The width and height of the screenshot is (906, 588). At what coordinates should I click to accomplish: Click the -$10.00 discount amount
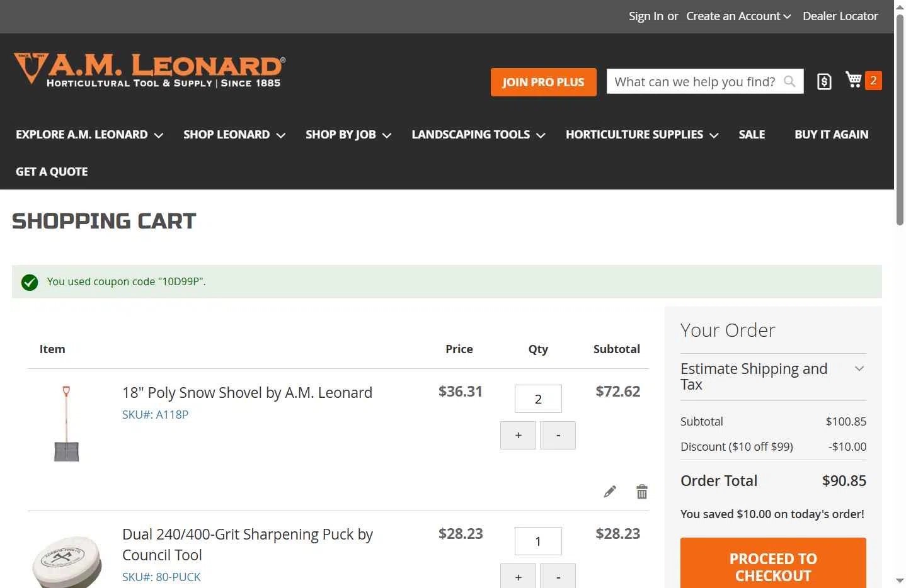(x=847, y=446)
